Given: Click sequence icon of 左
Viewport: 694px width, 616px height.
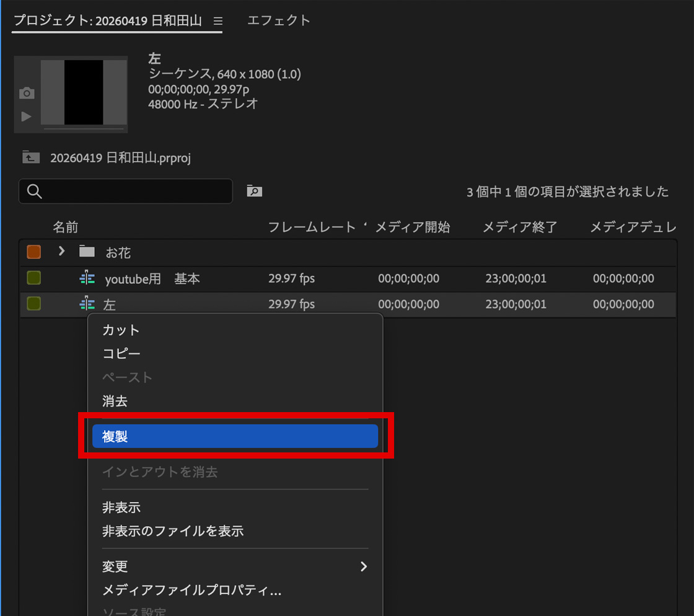Looking at the screenshot, I should pyautogui.click(x=87, y=304).
